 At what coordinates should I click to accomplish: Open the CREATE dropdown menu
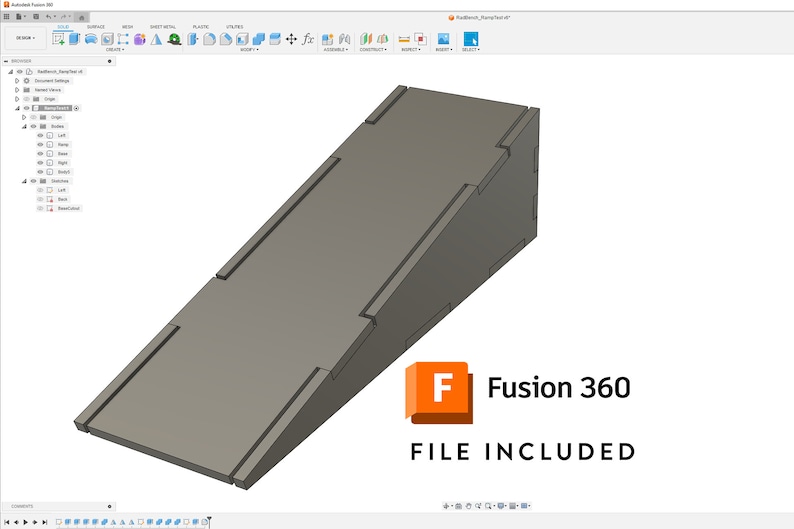(x=115, y=50)
